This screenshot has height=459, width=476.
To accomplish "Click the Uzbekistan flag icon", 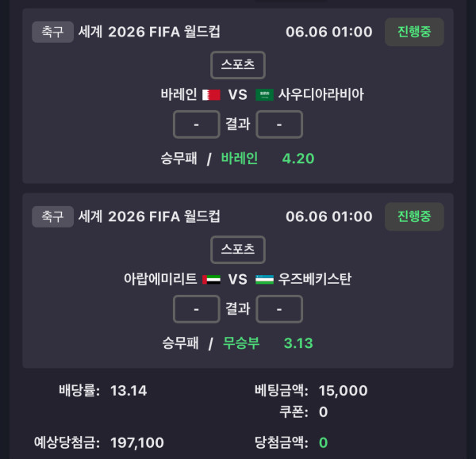I will click(x=264, y=279).
